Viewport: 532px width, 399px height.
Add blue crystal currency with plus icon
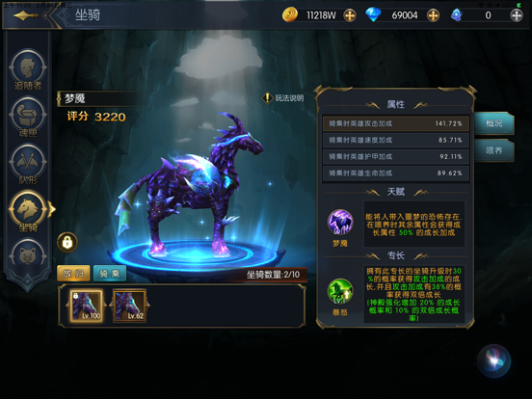517,15
